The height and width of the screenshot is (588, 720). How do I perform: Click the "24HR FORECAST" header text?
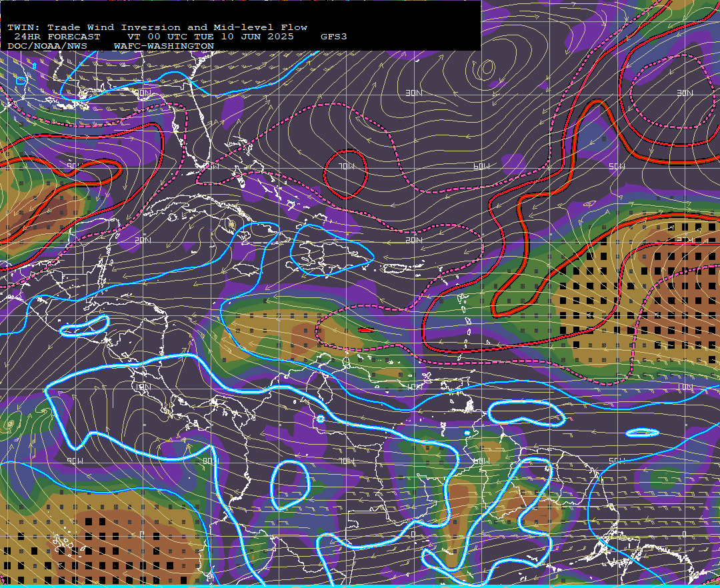pyautogui.click(x=57, y=37)
